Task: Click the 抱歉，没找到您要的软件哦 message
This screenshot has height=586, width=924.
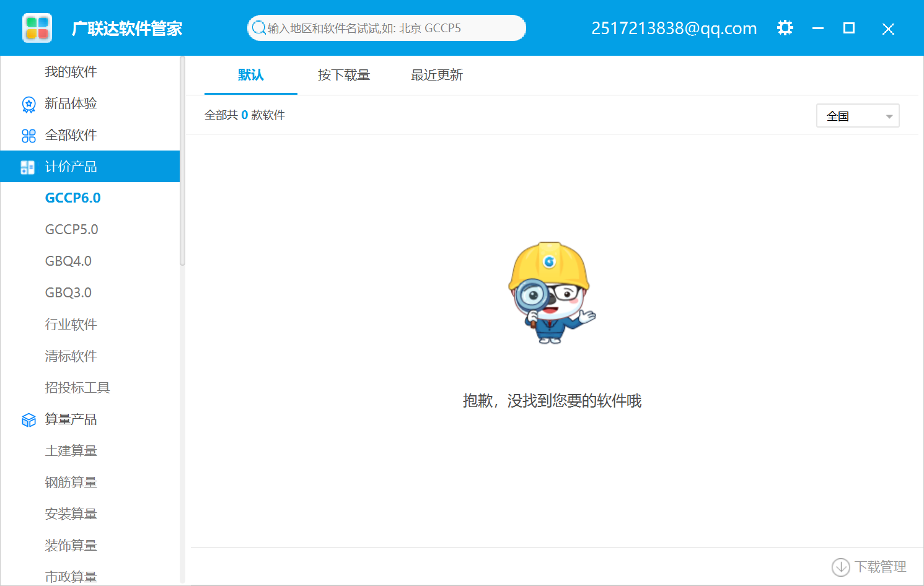Action: (552, 401)
